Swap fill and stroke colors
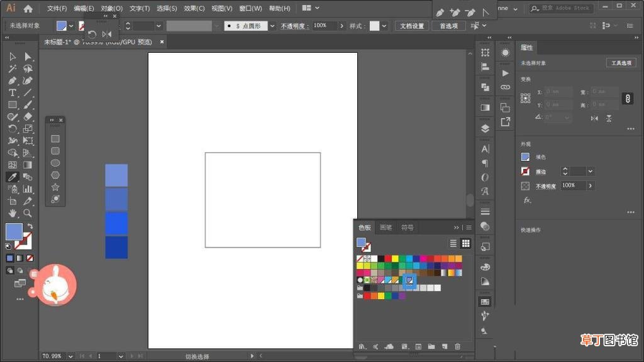Viewport: 644px width, 362px height. tap(30, 226)
